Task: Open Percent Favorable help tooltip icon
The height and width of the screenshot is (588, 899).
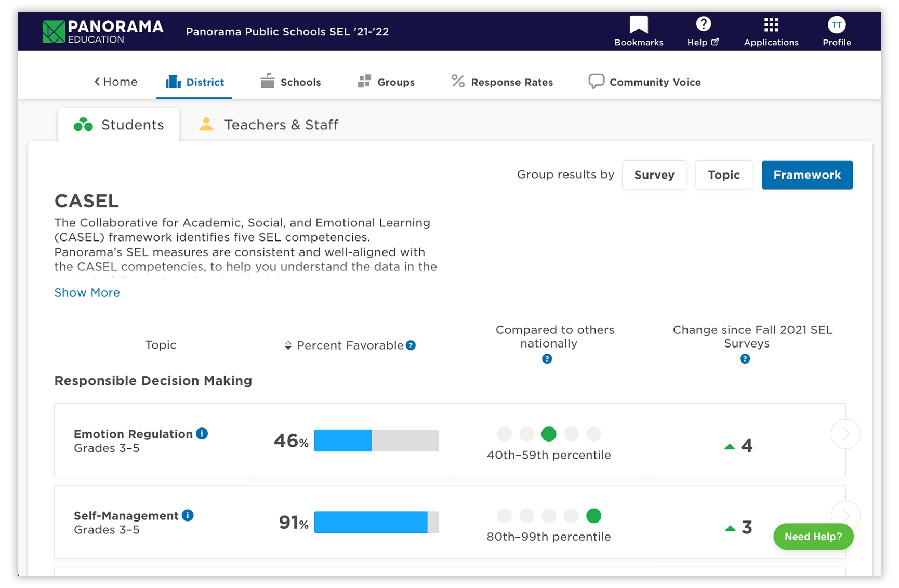Action: click(x=411, y=345)
